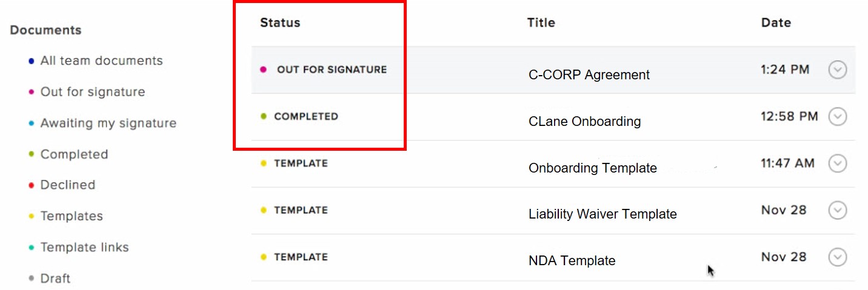Screen dimensions: 868x290
Task: Open the C-CORP Agreement document
Action: tap(589, 75)
